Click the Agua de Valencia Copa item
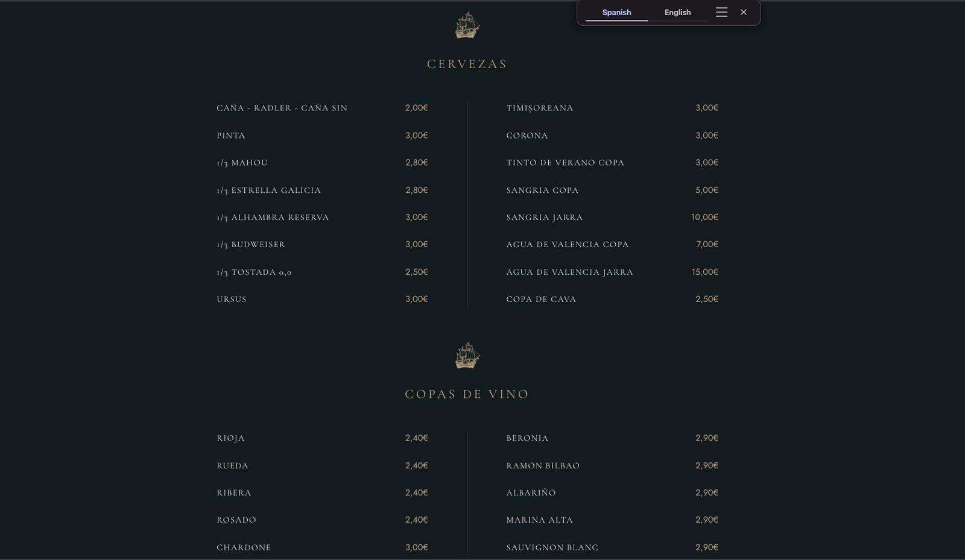The image size is (965, 560). 567,244
